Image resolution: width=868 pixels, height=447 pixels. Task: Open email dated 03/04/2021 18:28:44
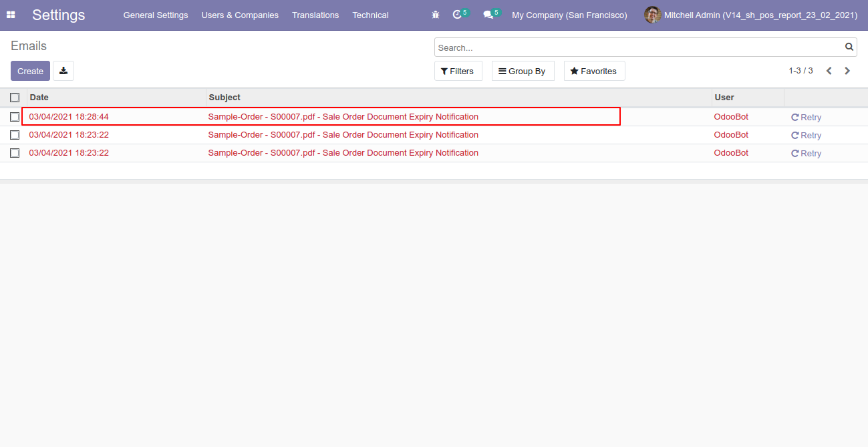69,117
